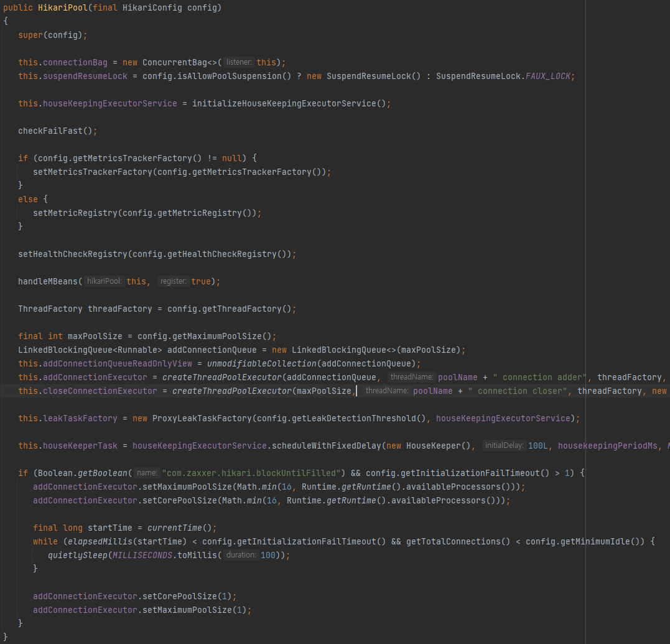
Task: Click the 'initialDelay:' parameter hint
Action: (504, 446)
